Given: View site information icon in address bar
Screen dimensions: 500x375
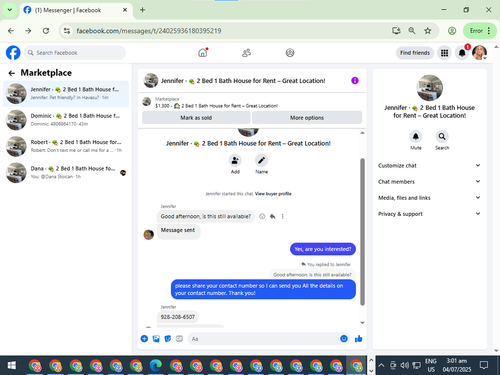Looking at the screenshot, I should pyautogui.click(x=67, y=31).
